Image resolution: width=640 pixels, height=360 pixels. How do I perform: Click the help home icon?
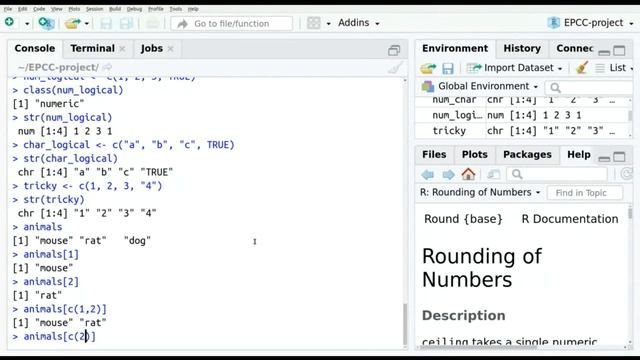click(x=468, y=174)
